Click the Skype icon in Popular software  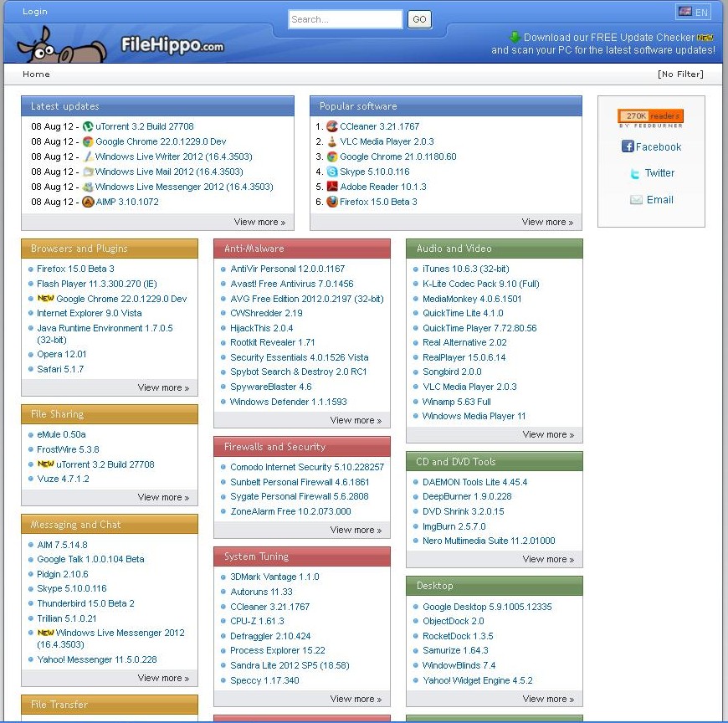[x=332, y=172]
